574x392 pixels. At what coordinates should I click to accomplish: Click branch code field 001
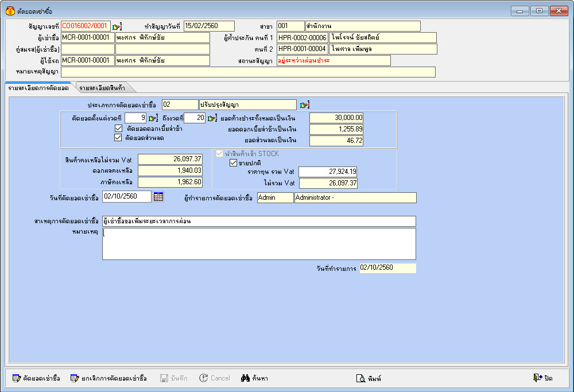pos(290,26)
